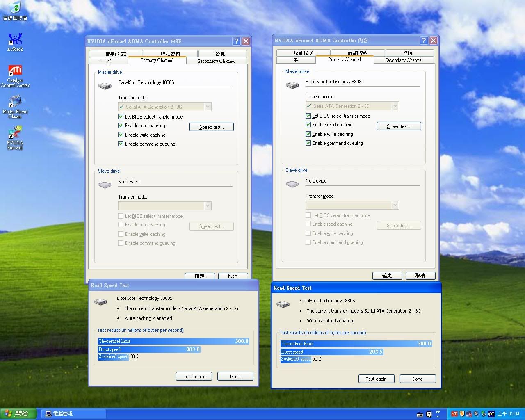Open the Slave Transfer mode dropdown in left window
The height and width of the screenshot is (420, 525).
click(165, 206)
